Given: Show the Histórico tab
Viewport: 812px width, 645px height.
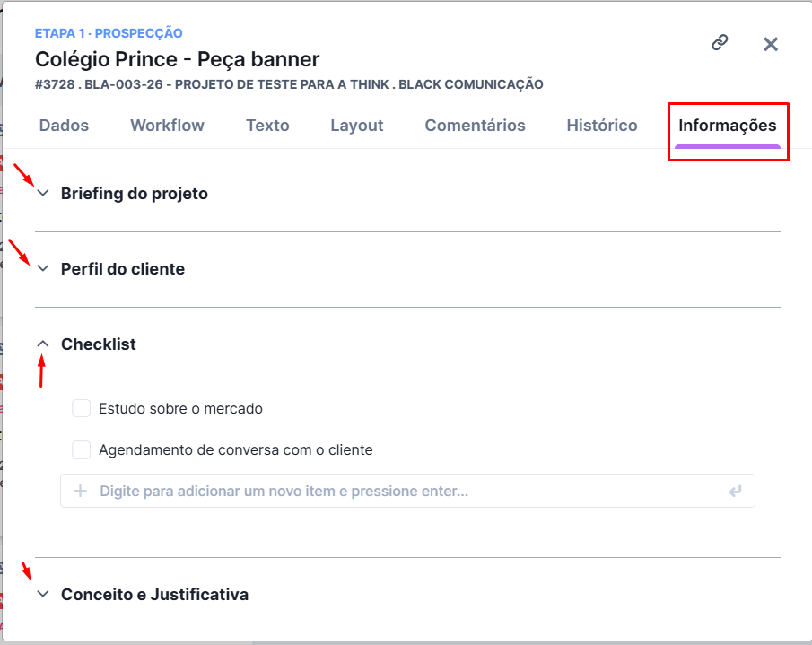Looking at the screenshot, I should pyautogui.click(x=602, y=126).
